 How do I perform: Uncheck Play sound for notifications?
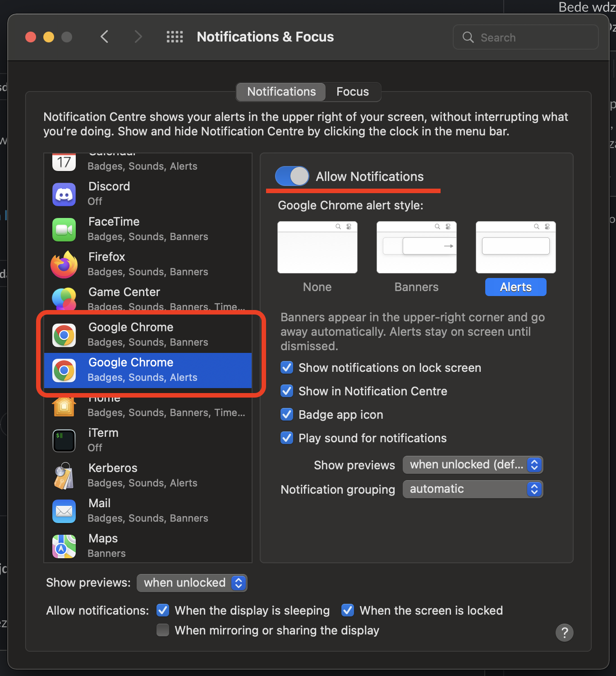[x=287, y=438]
